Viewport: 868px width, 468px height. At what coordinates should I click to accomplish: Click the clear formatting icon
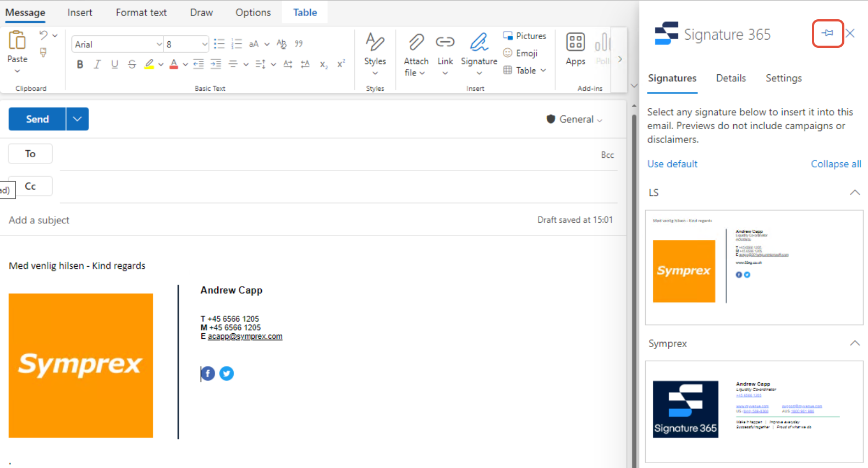282,44
